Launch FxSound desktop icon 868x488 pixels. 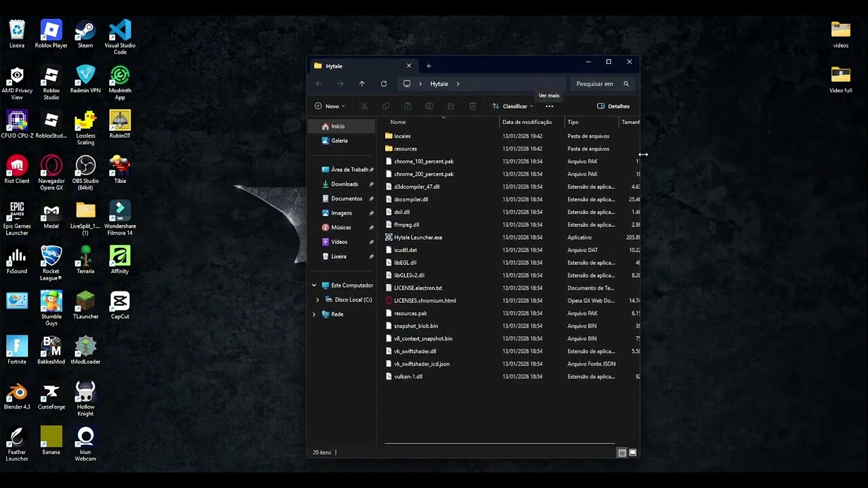click(x=17, y=261)
